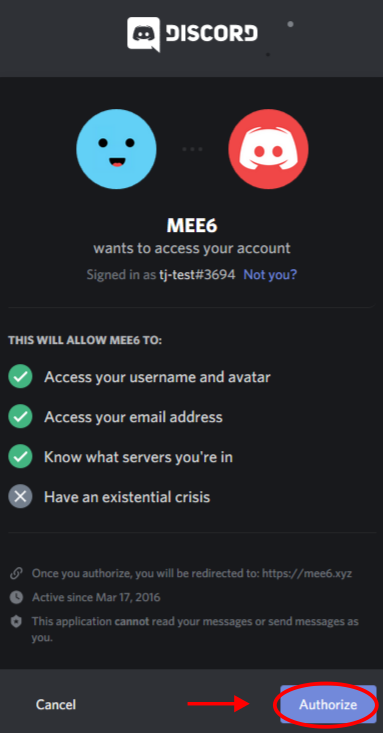The height and width of the screenshot is (733, 383).
Task: Click the clock icon next to Active since
Action: tap(16, 597)
